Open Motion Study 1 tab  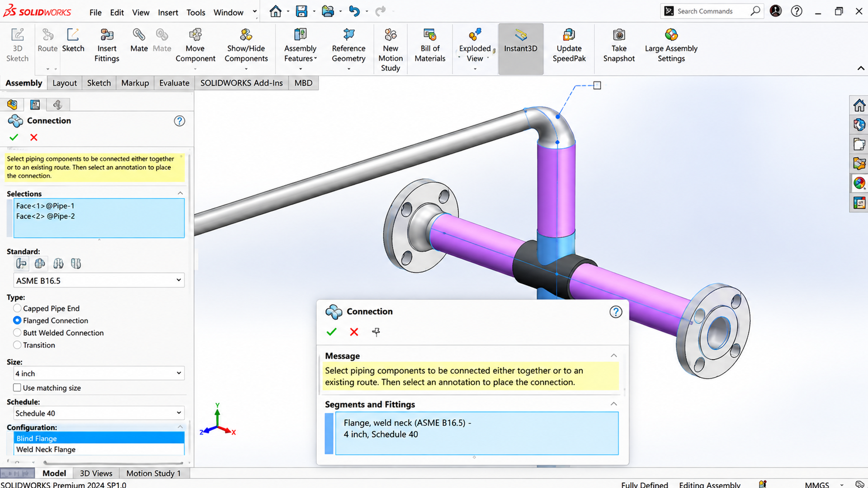coord(153,473)
